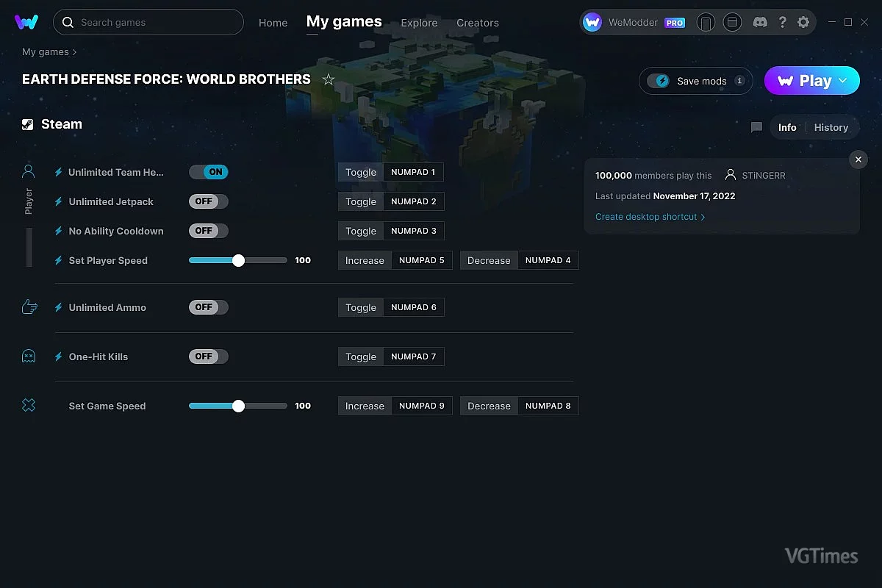
Task: Click lightning icon beside One-Hit Kills
Action: pos(59,356)
